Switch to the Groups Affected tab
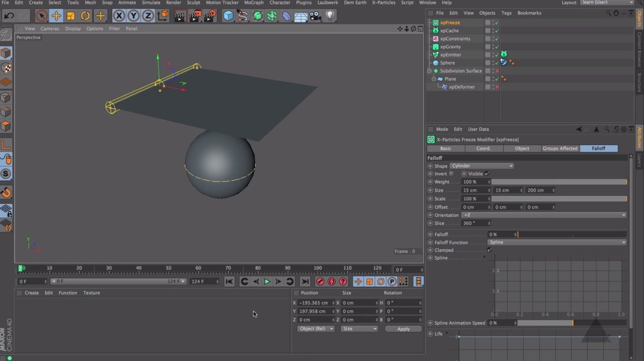Viewport: 644px width, 361px height. pyautogui.click(x=560, y=148)
